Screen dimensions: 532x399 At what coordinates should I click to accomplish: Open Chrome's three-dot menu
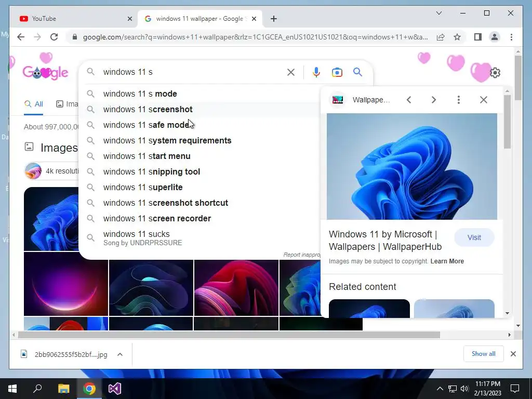[511, 37]
